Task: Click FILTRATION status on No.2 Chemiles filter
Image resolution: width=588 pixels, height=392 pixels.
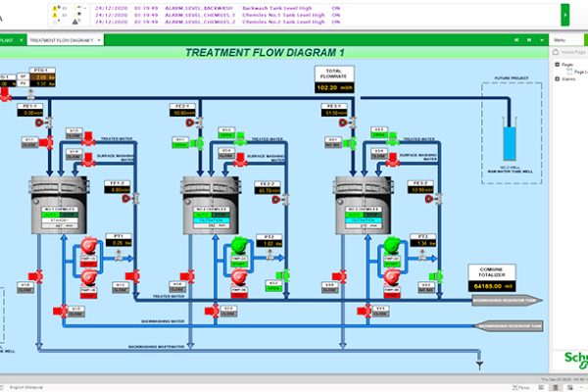Action: pos(212,220)
